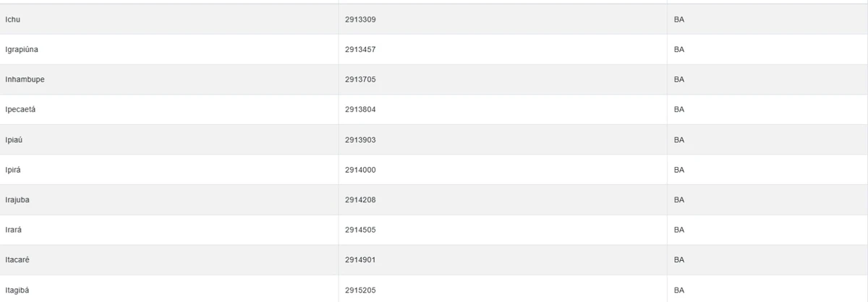Select the Itagibá municipality cell
The width and height of the screenshot is (868, 302).
17,290
